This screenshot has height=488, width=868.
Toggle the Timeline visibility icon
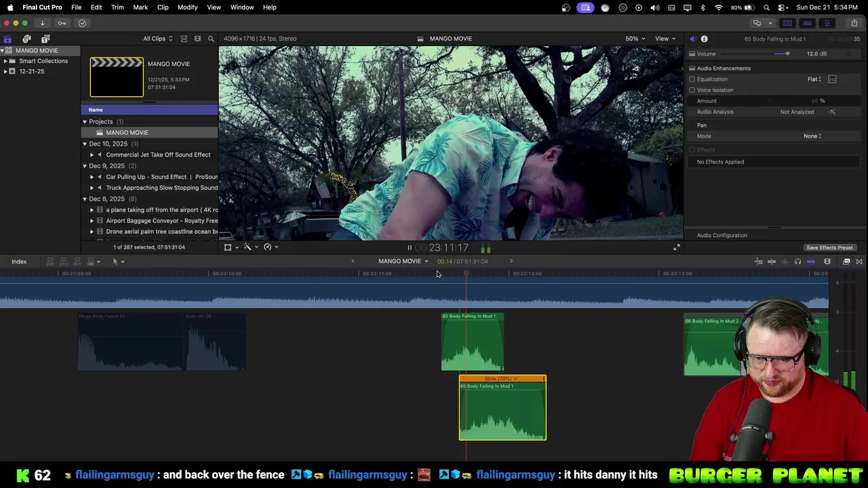(x=807, y=23)
